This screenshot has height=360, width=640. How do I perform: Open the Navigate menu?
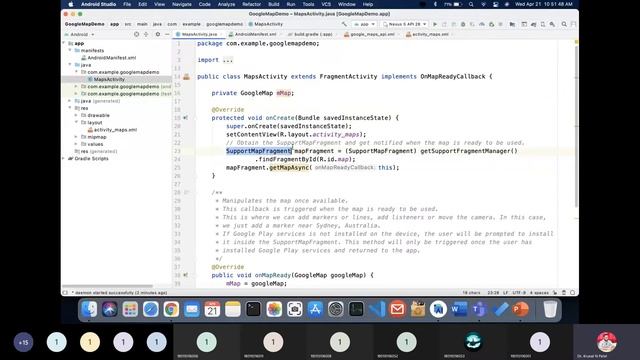182,4
